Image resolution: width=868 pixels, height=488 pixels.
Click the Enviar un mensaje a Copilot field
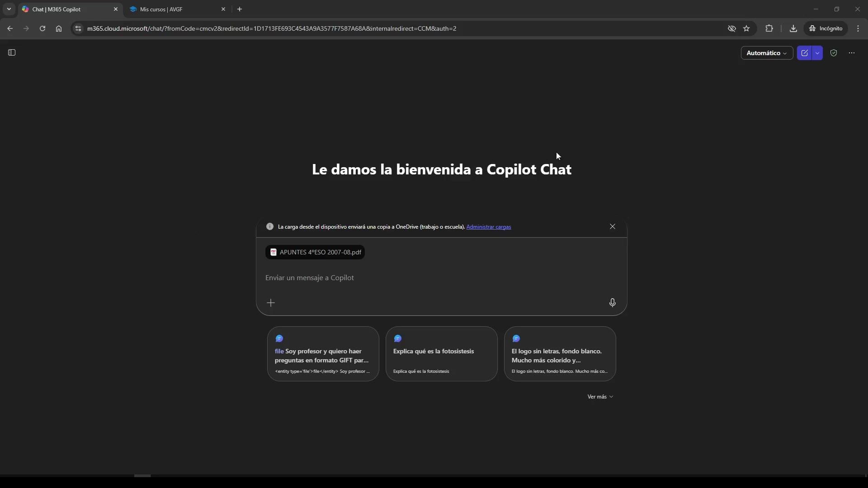tap(434, 277)
